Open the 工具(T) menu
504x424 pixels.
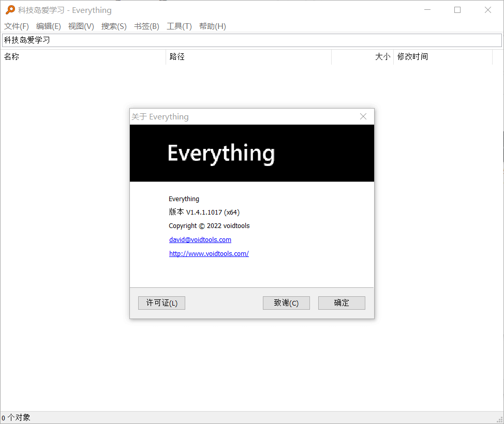[179, 26]
